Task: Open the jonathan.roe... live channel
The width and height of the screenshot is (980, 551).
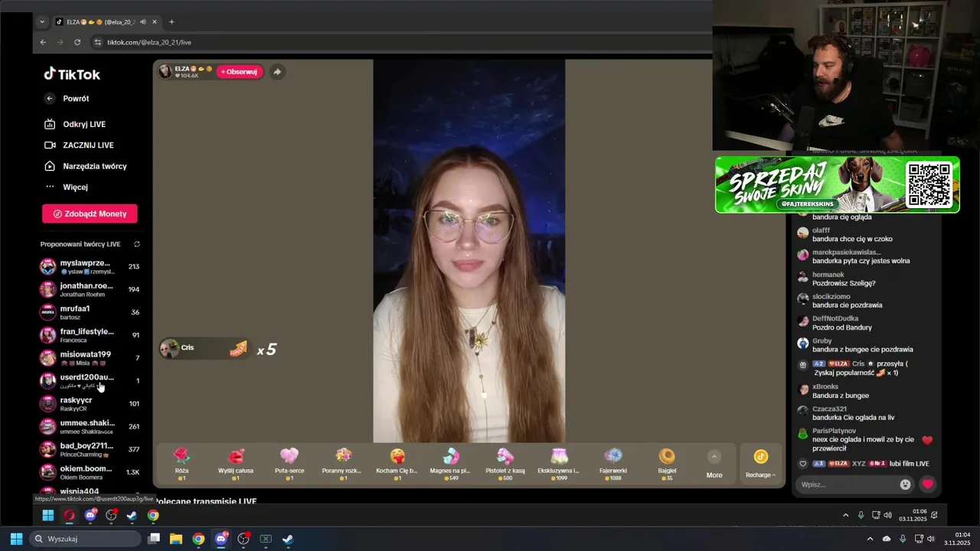Action: [90, 289]
